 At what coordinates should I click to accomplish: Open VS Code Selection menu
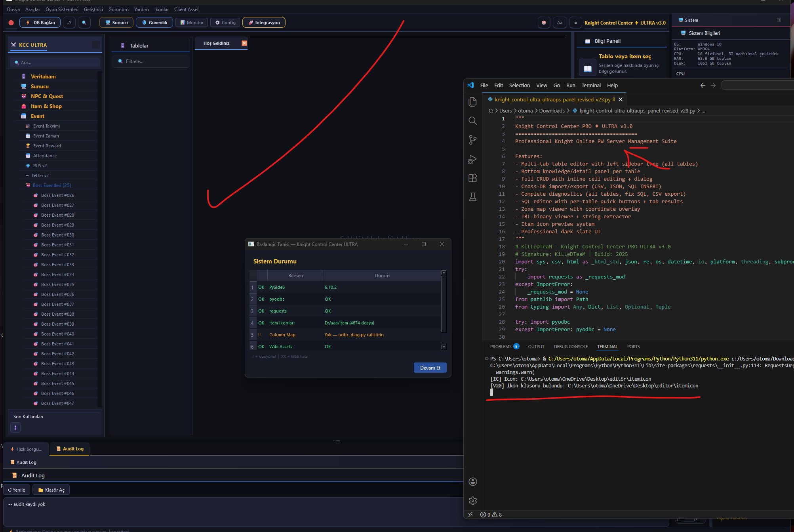(519, 85)
